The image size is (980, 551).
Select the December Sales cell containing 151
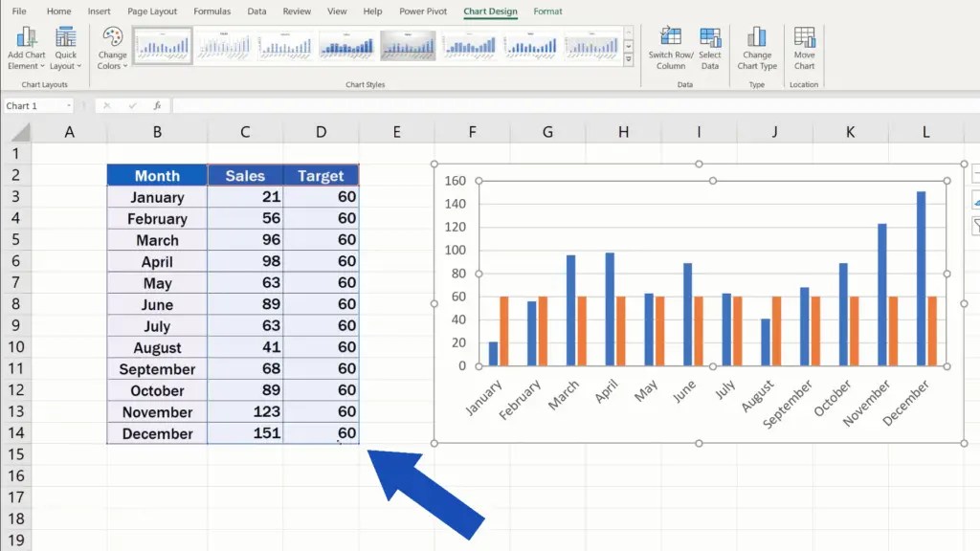coord(245,433)
